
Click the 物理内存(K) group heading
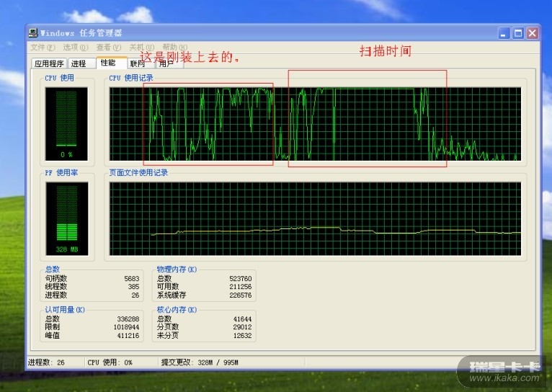pos(177,269)
